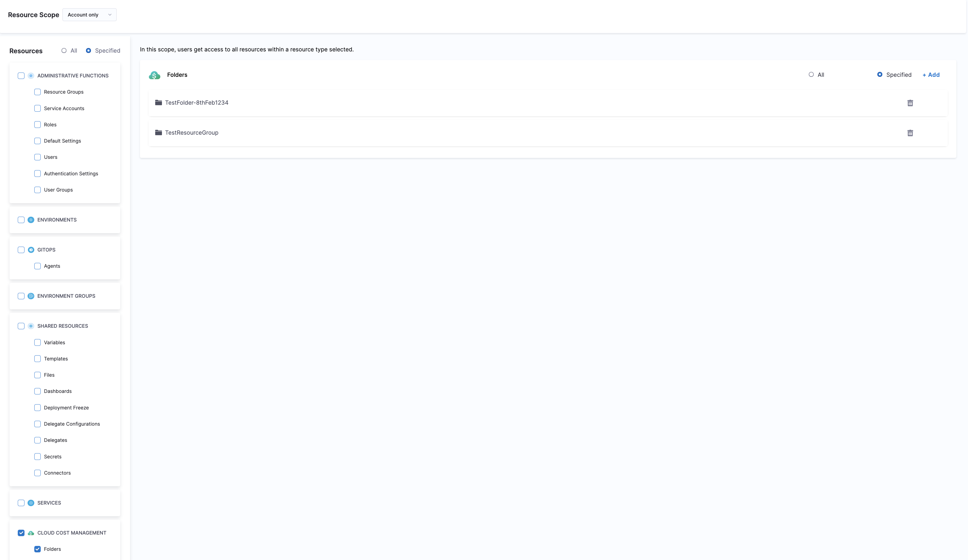Click the Cloud Cost Management cloud icon in the sidebar
The image size is (968, 560).
point(31,533)
